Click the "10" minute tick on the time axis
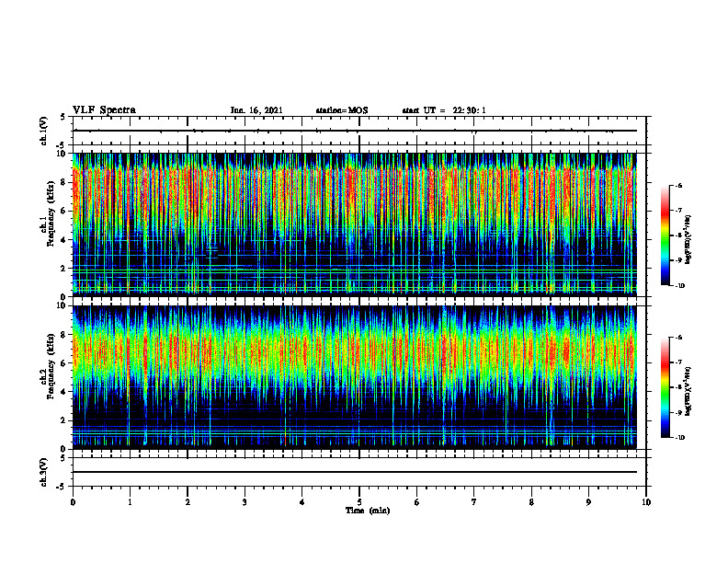The image size is (728, 563). click(x=646, y=502)
